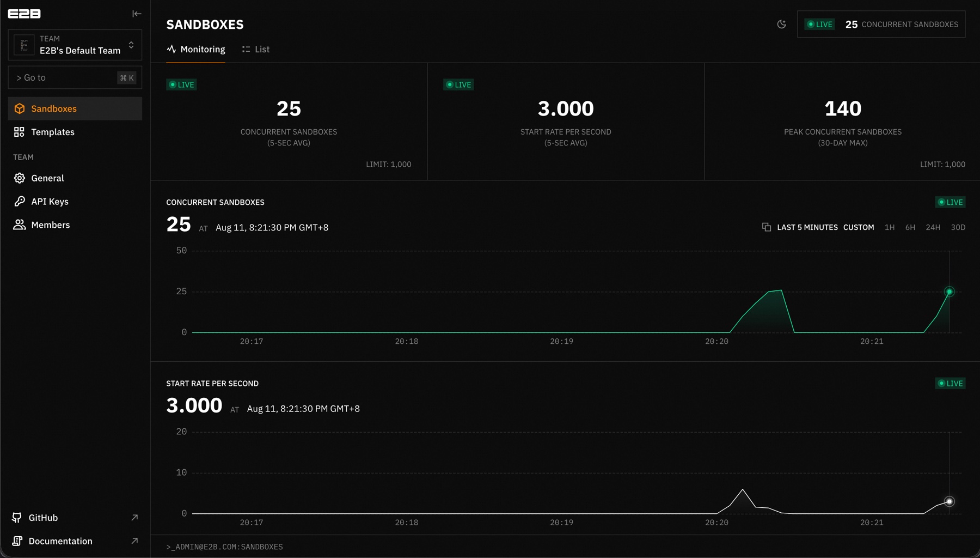Viewport: 980px width, 558px height.
Task: Select the 6H time range
Action: pos(910,227)
